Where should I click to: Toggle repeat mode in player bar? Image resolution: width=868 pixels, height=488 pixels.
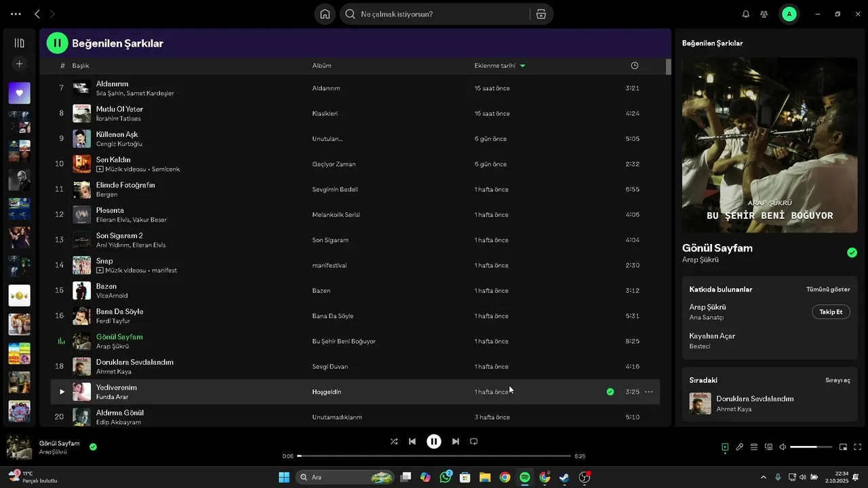[x=474, y=441]
